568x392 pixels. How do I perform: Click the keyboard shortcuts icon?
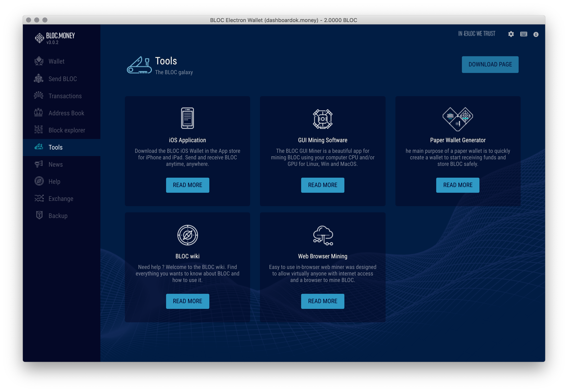[x=524, y=34]
